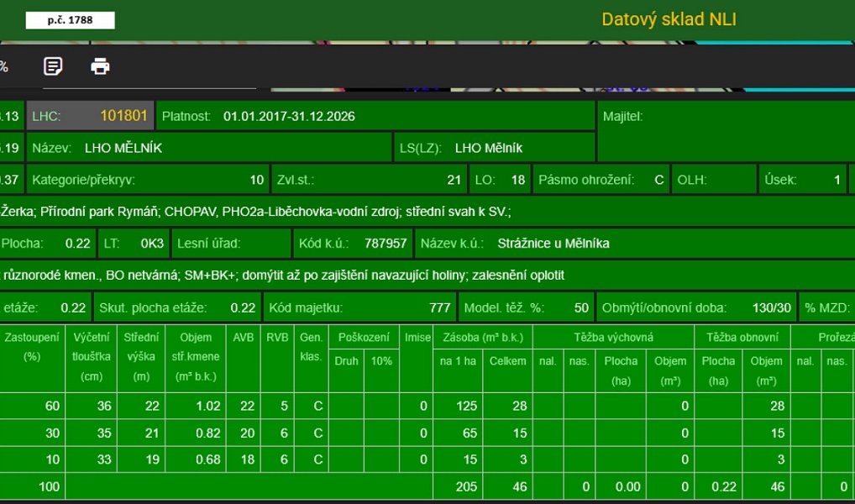This screenshot has height=504, width=855.
Task: Click the Přírodní park Rymáň description line
Action: (x=427, y=211)
